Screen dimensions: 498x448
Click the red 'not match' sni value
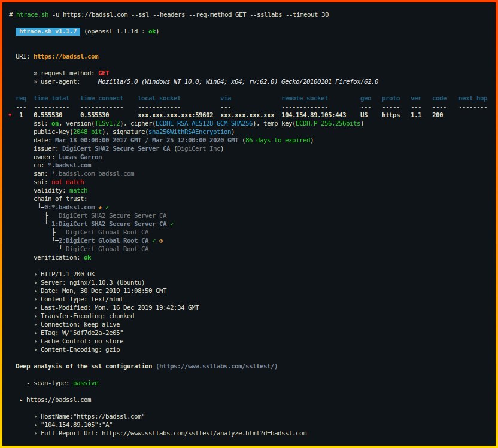[68, 182]
